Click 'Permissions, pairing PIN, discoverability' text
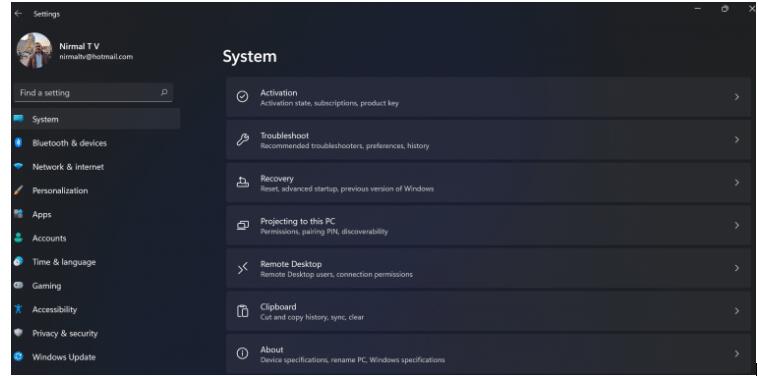 click(x=324, y=231)
